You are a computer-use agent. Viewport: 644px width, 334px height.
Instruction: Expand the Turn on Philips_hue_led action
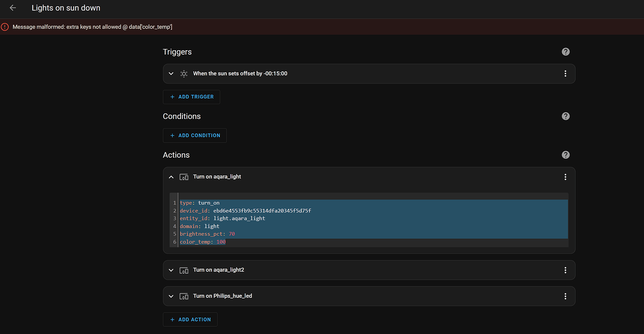171,296
